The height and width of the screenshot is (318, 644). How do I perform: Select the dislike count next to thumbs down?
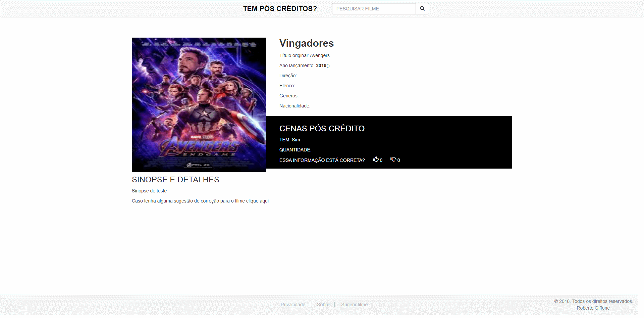point(399,161)
